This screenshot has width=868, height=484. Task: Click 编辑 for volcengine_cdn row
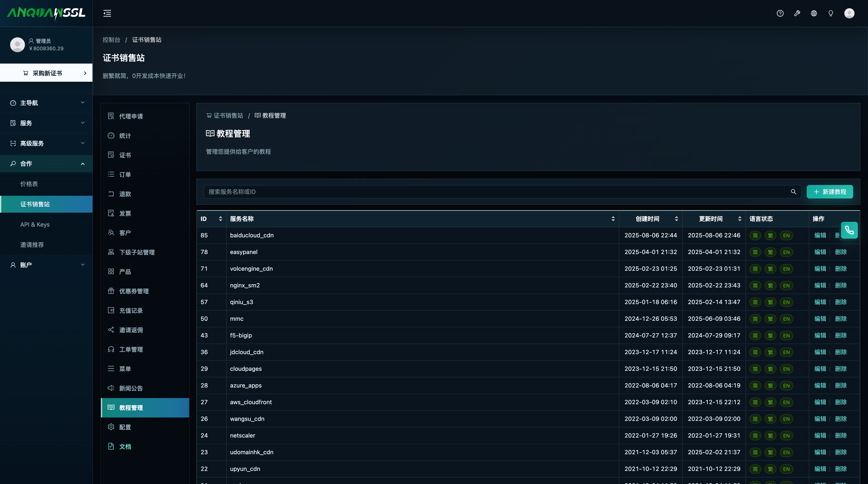pos(820,269)
